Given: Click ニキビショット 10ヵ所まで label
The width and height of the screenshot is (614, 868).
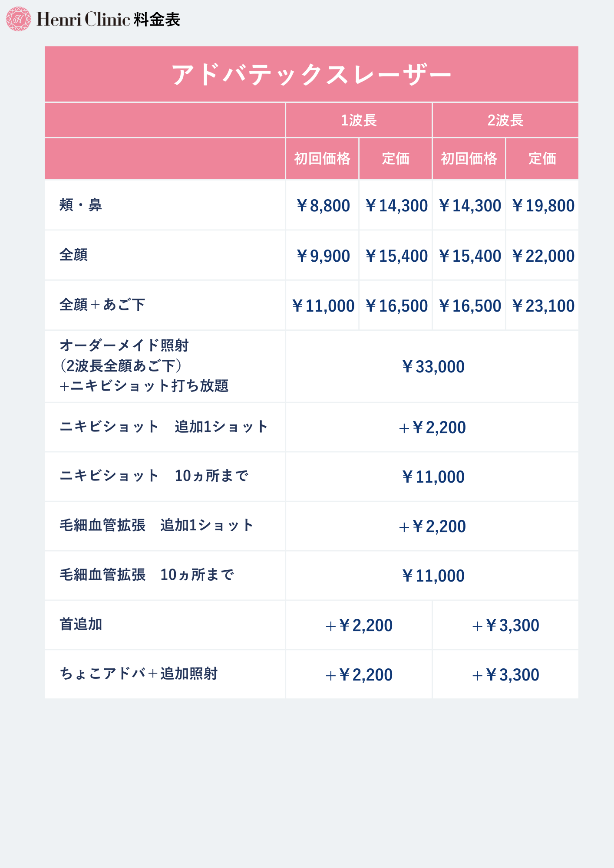Looking at the screenshot, I should click(154, 476).
